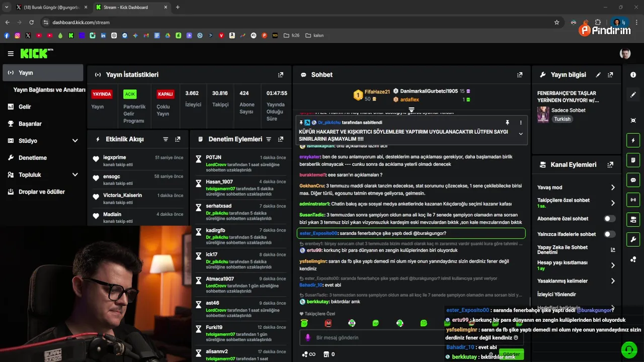Screen dimensions: 644x362
Task: Click the stream category thumbnail in Yayın bilgisi
Action: (543, 115)
